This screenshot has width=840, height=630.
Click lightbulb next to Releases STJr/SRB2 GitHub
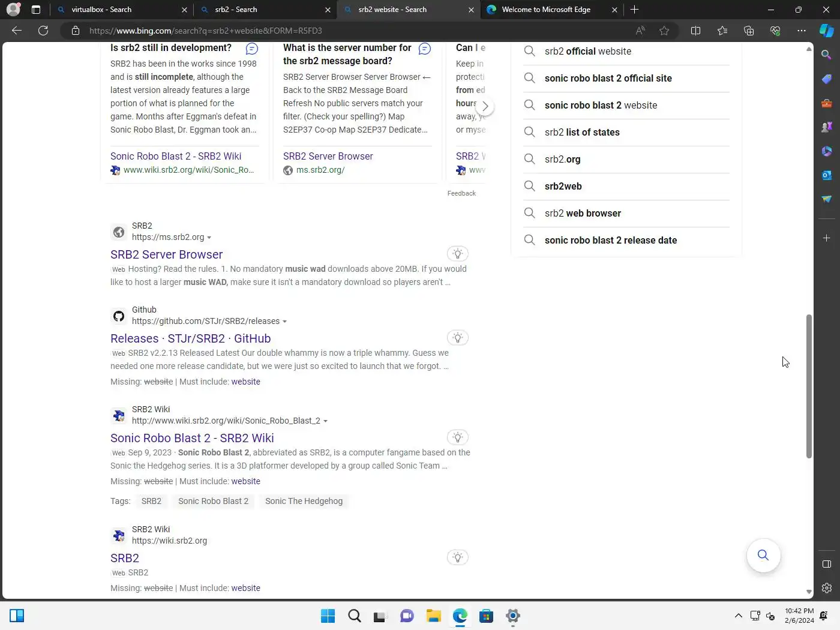458,338
